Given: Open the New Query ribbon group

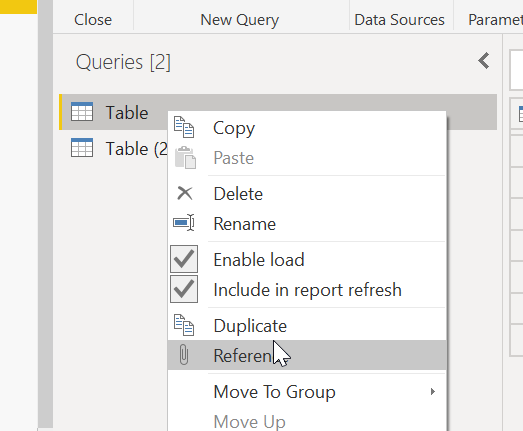Looking at the screenshot, I should click(239, 20).
